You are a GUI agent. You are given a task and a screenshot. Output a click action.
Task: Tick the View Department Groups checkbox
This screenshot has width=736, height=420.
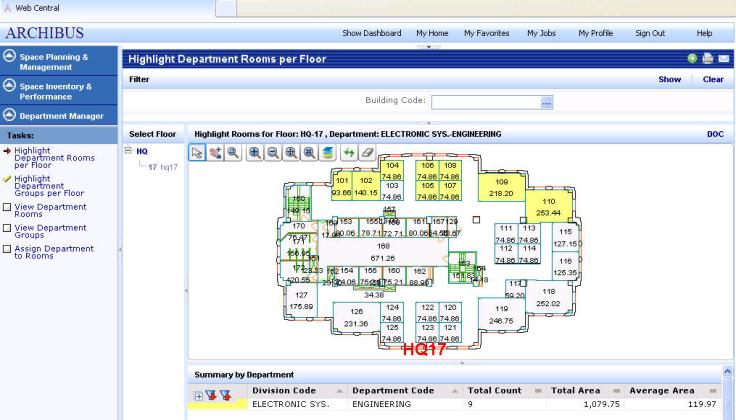point(7,228)
